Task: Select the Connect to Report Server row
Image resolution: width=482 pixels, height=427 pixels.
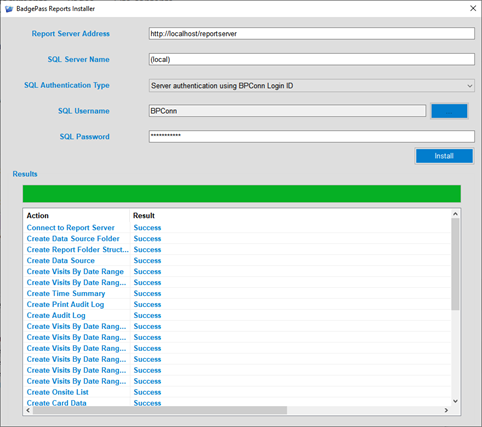Action: pyautogui.click(x=237, y=228)
